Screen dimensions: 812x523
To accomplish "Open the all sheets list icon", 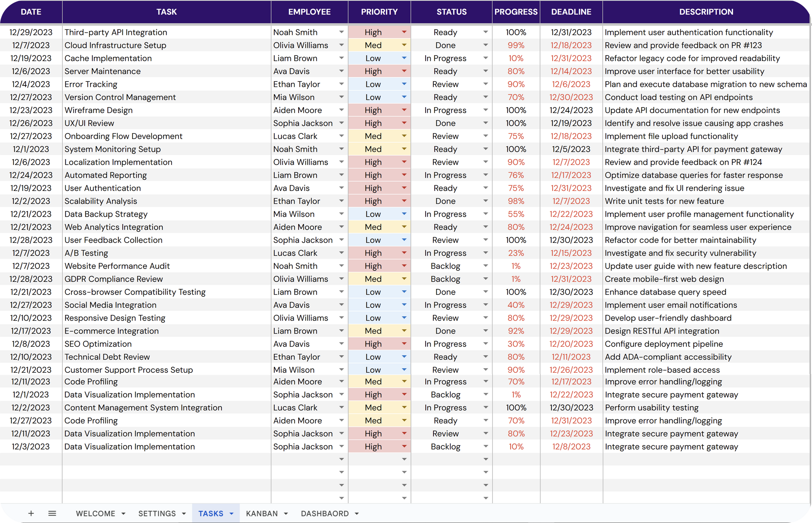I will [x=52, y=513].
